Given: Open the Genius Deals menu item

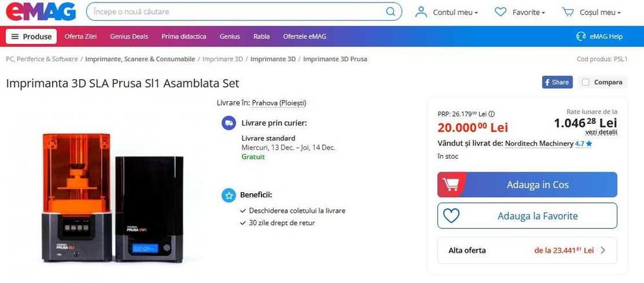Looking at the screenshot, I should tap(129, 36).
